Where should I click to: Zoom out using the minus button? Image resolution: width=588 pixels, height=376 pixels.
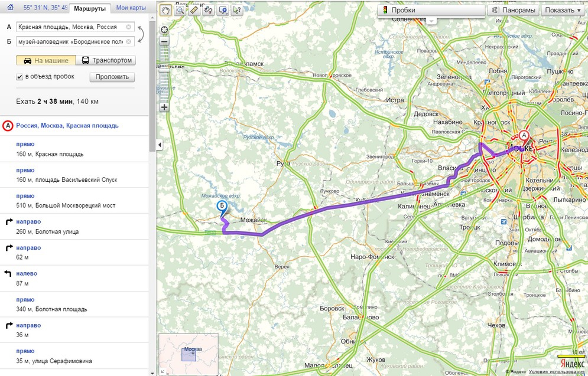click(x=164, y=41)
